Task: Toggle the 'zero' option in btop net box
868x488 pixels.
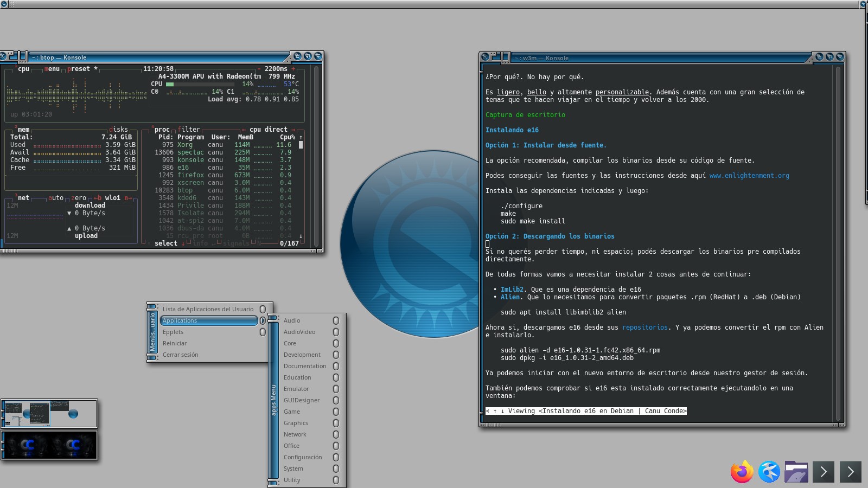Action: (x=79, y=198)
